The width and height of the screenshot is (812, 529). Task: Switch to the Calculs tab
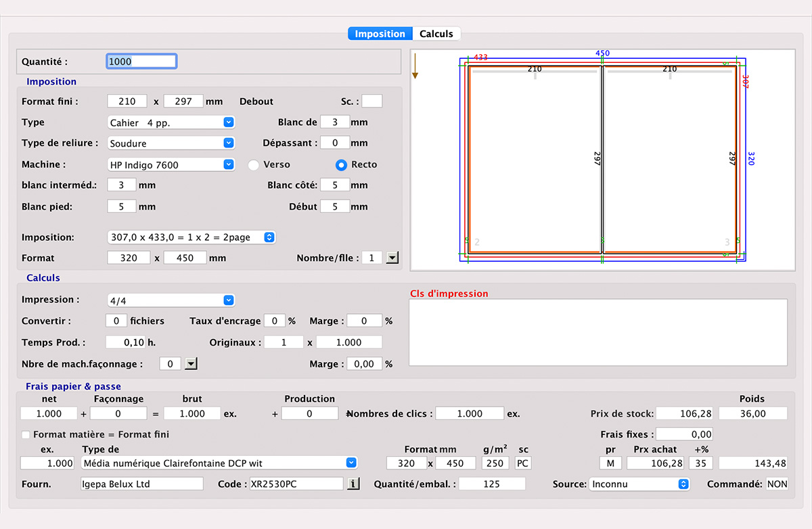point(436,34)
